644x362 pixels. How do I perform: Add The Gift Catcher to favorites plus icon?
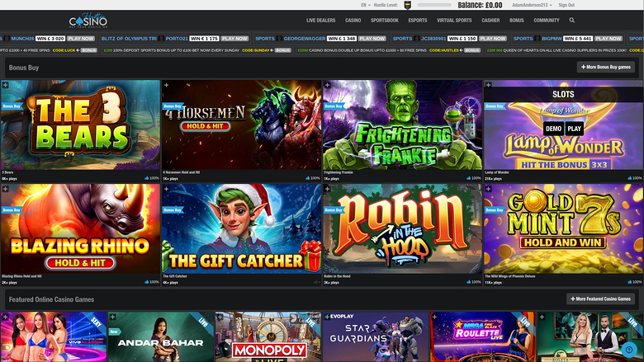coord(166,189)
